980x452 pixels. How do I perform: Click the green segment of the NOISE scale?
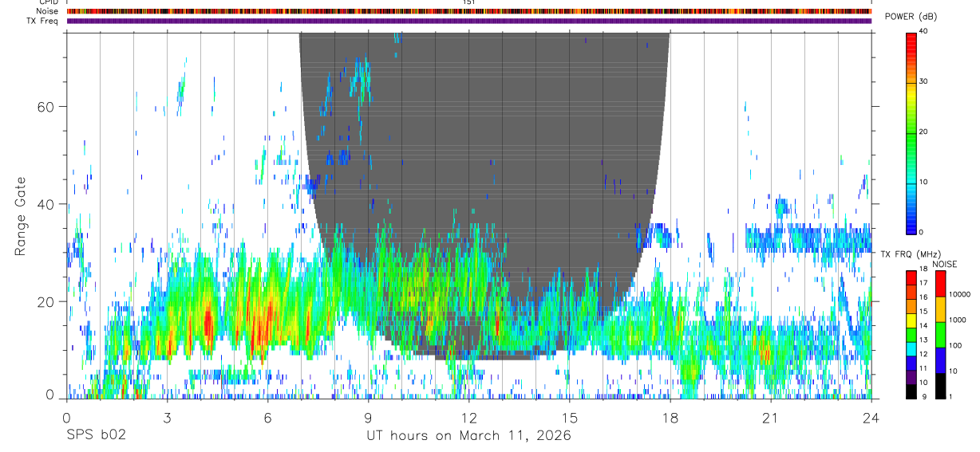pyautogui.click(x=940, y=335)
